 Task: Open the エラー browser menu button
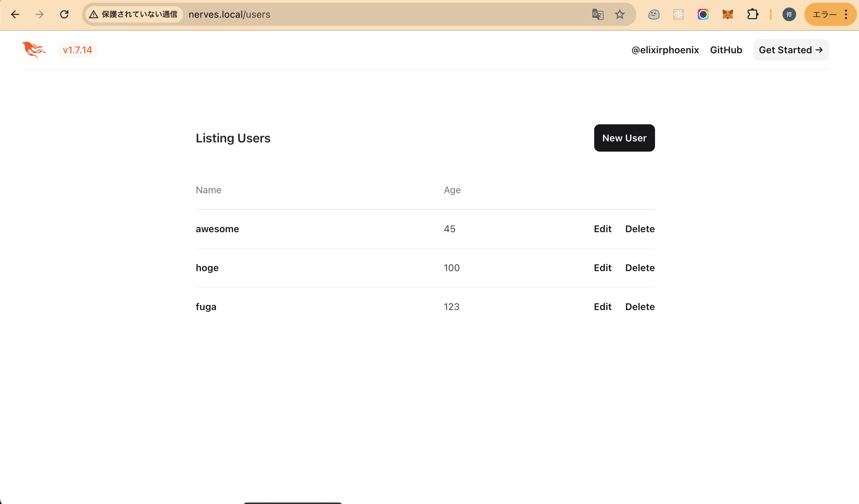(830, 14)
